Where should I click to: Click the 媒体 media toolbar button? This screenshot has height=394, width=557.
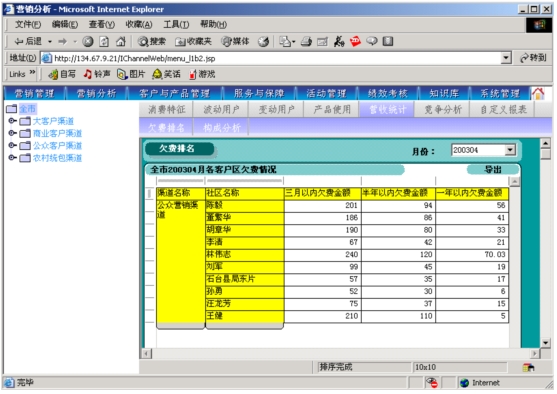pos(235,42)
